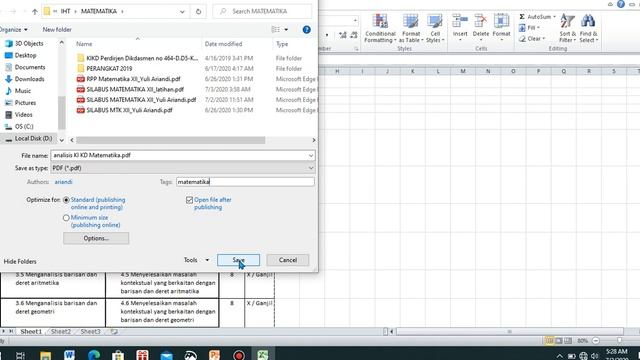Select SILABUS MATEMATIKA XII_latihan.pdf file

(x=135, y=89)
